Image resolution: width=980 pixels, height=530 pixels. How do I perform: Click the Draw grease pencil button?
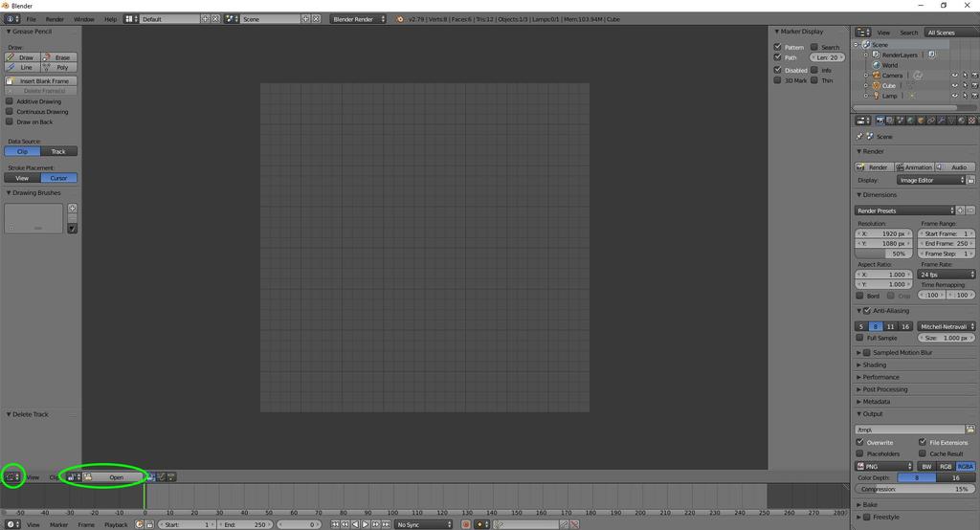pos(23,56)
